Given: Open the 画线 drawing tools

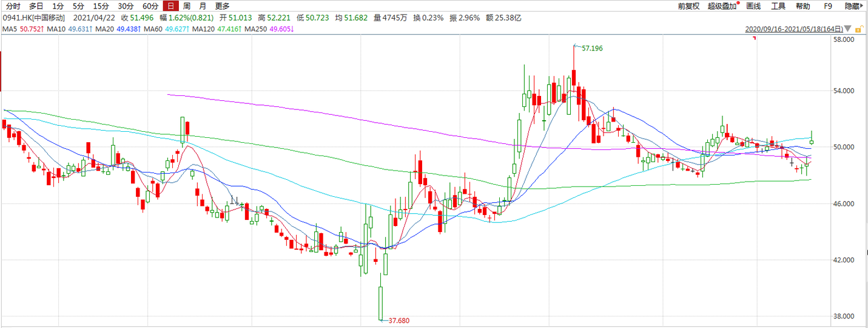Looking at the screenshot, I should 753,6.
